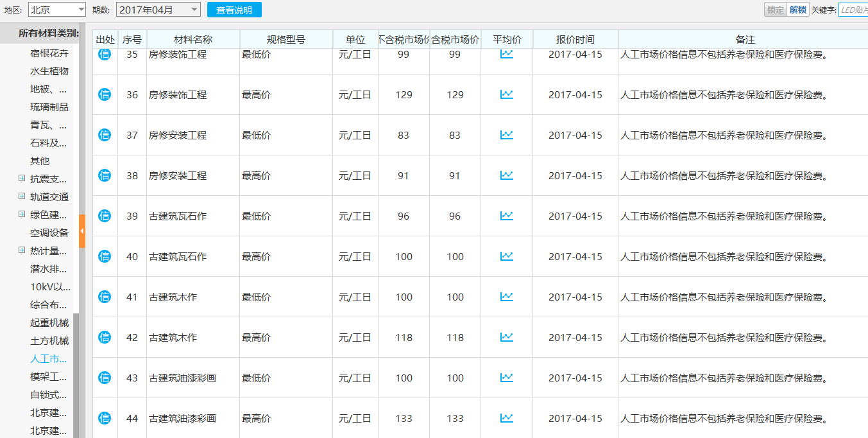Expand the 轨道交通 category
Viewport: 868px width, 438px height.
click(x=22, y=197)
